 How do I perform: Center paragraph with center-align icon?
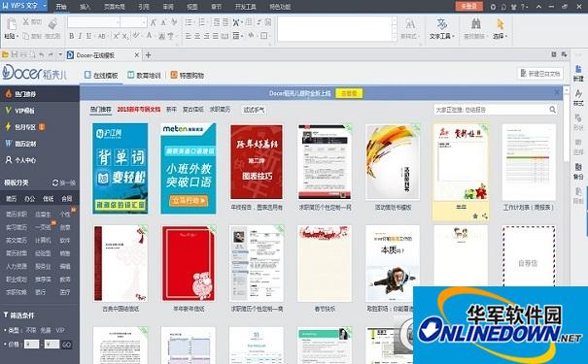tap(197, 36)
